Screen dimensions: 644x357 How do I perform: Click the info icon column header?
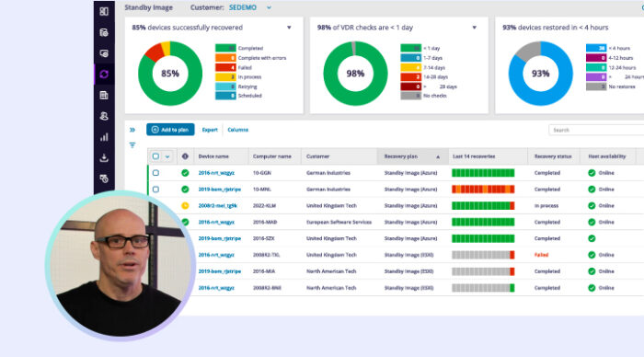click(x=185, y=156)
